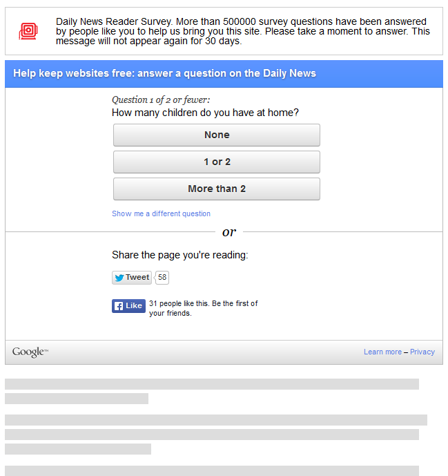Pick the More than 2 answer
Screen dimensions: 448x476
(217, 189)
